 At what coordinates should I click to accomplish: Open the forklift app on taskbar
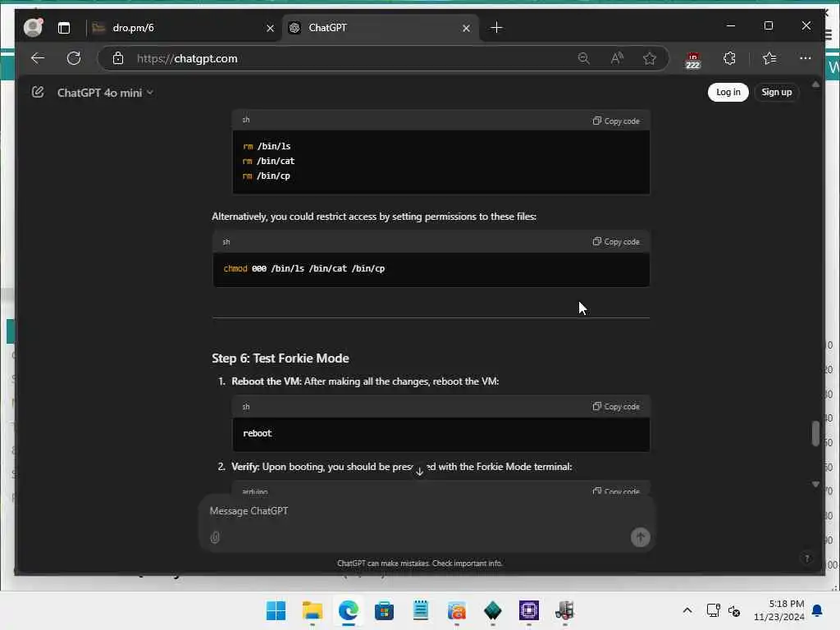coord(564,610)
